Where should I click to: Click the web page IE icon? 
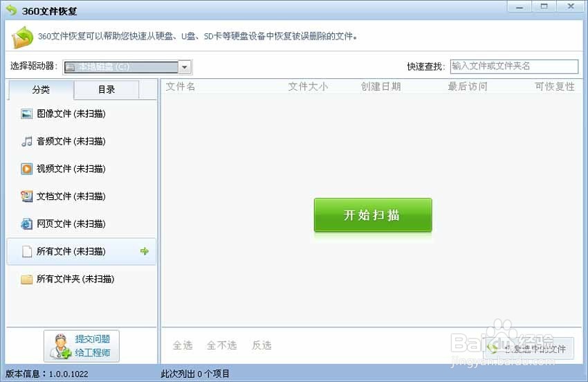(x=26, y=224)
